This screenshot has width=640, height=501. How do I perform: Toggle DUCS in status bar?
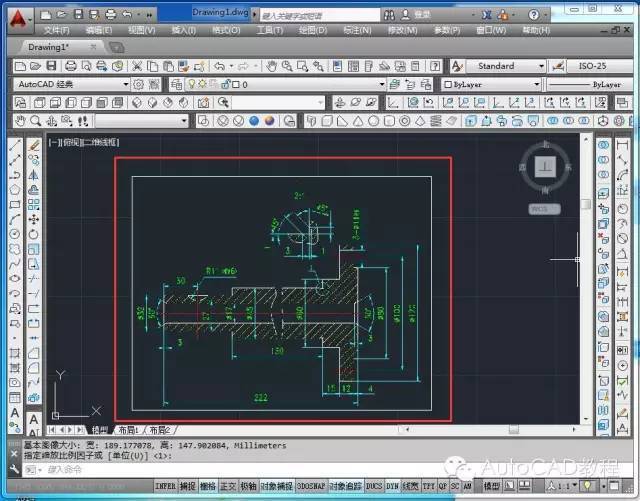coord(374,486)
